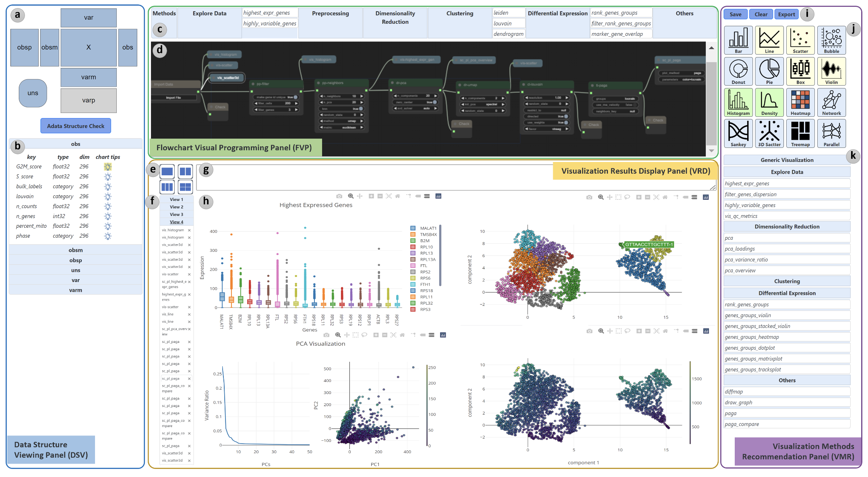
Task: Select the Treemap chart icon
Action: [x=800, y=133]
